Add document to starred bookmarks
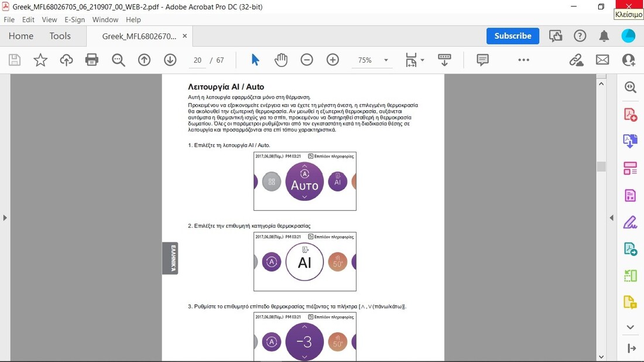Screen dimensions: 644x362 [40, 60]
